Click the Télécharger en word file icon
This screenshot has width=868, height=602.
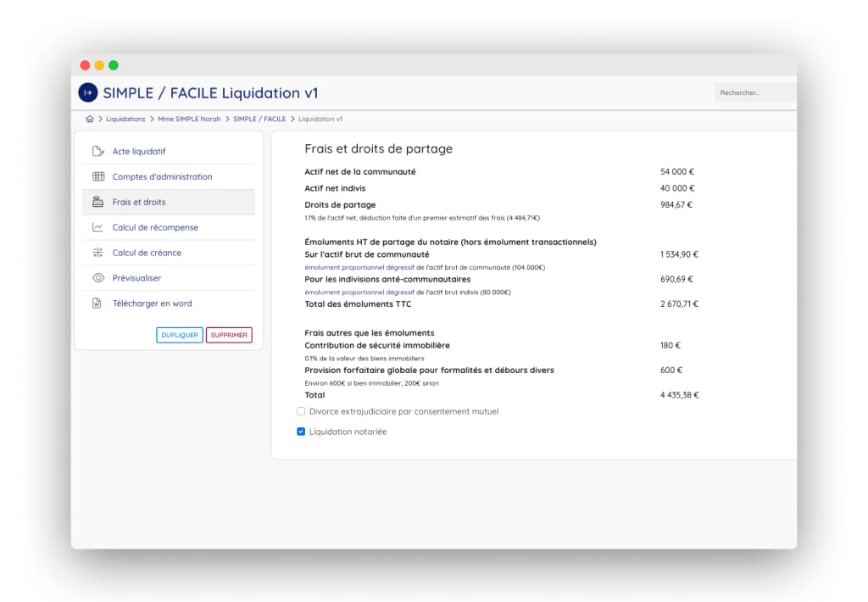coord(98,304)
